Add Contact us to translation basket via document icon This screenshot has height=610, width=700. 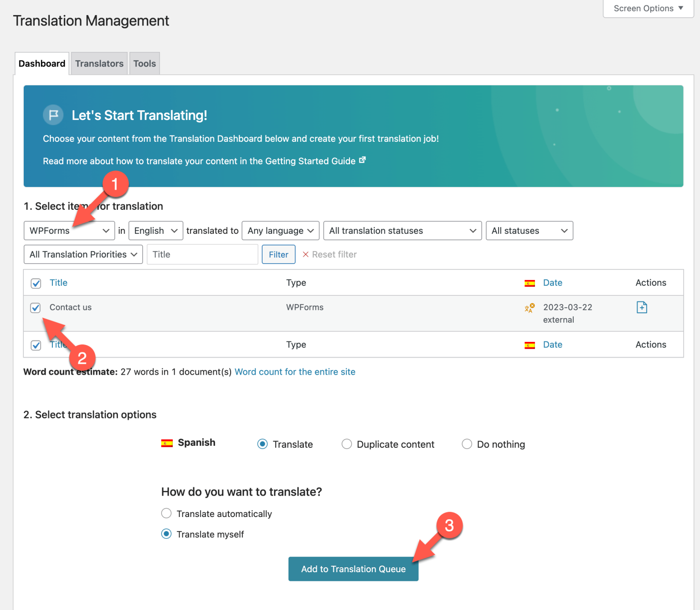click(642, 307)
